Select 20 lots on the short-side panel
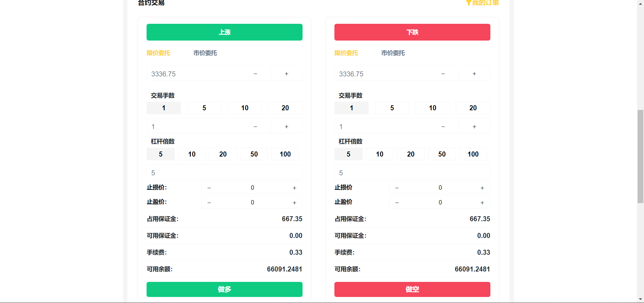This screenshot has width=644, height=303. 473,108
